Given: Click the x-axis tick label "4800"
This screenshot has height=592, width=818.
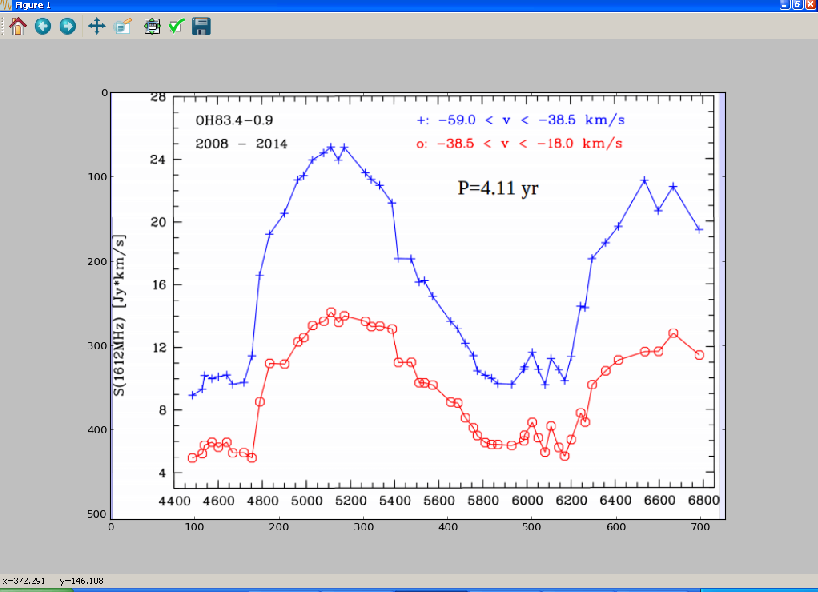Looking at the screenshot, I should click(262, 501).
